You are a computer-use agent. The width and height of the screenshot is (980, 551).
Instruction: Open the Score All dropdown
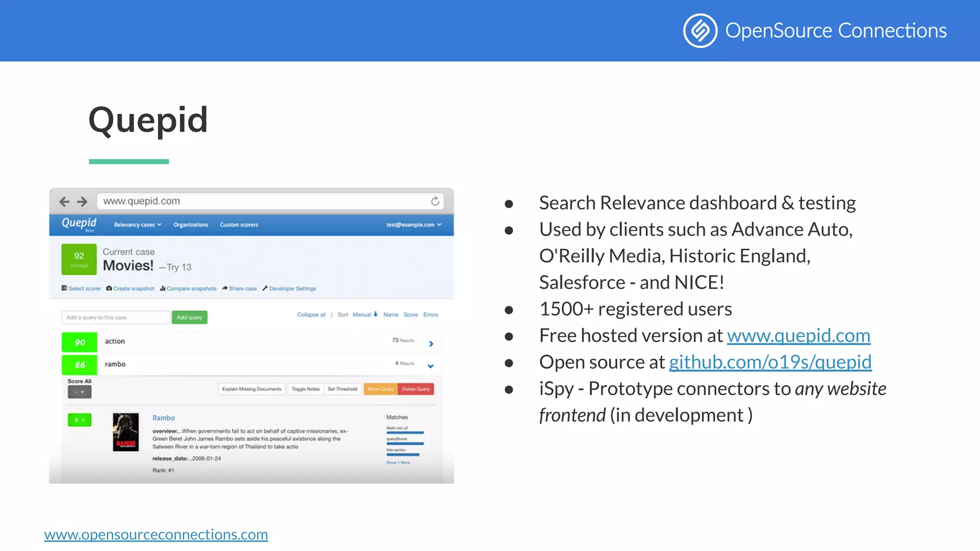click(x=79, y=392)
